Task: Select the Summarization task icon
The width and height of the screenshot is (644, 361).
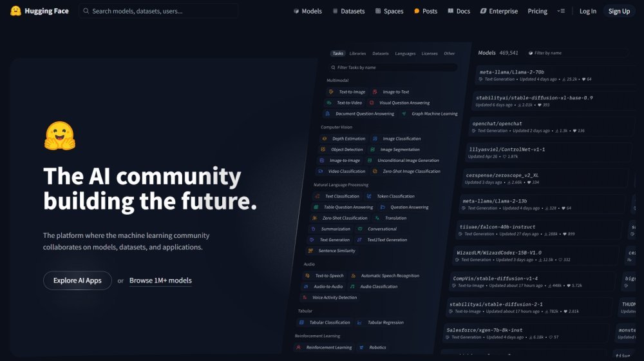Action: [314, 229]
